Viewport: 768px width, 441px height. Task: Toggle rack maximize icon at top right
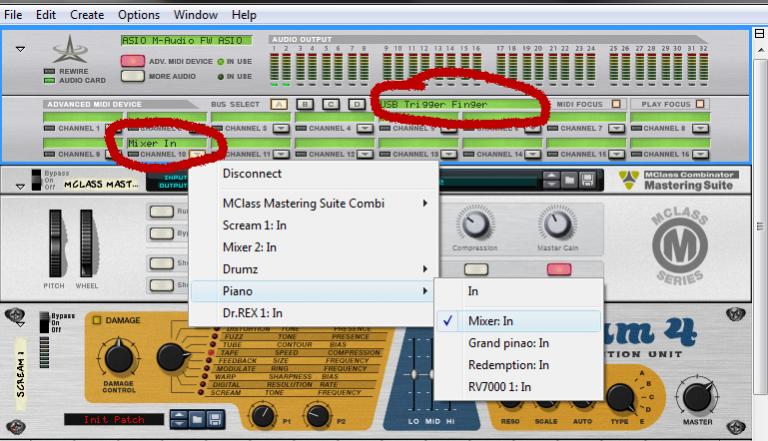tap(759, 33)
